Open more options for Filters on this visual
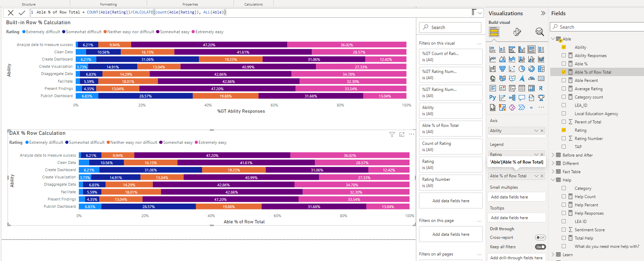Screen dimensions: 644x261 479,44
